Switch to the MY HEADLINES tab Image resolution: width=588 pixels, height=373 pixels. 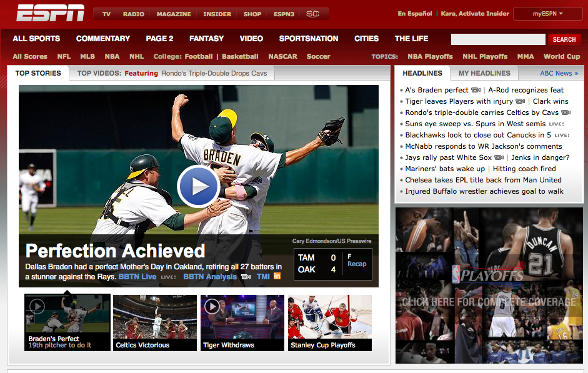[484, 73]
